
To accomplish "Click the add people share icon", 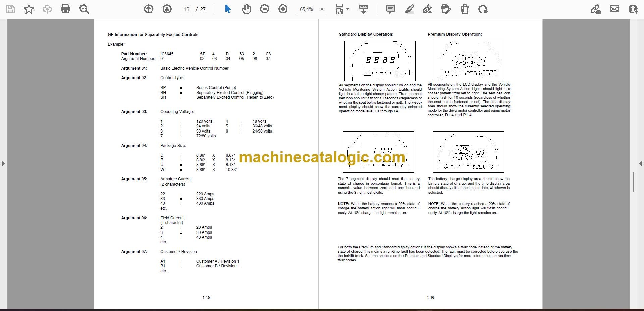I will [633, 9].
